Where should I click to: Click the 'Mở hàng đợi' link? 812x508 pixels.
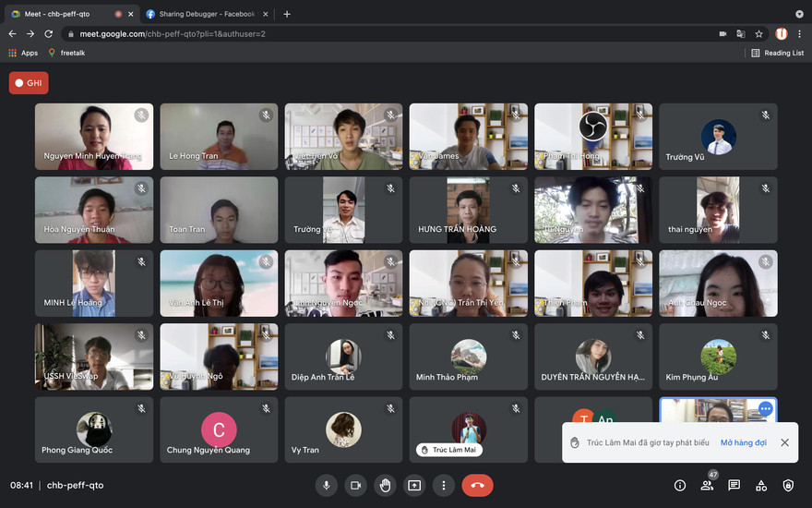tap(743, 442)
